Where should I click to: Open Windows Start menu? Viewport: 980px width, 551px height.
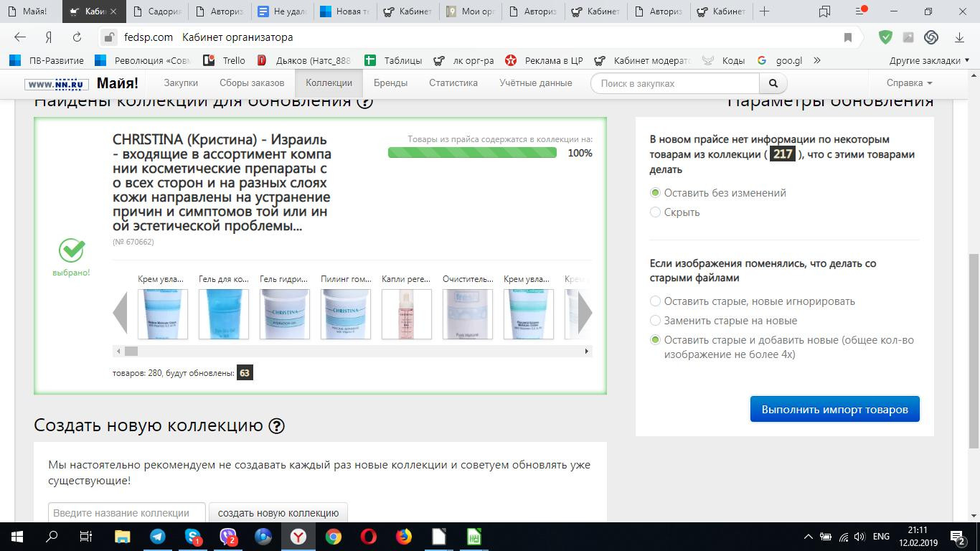click(17, 537)
